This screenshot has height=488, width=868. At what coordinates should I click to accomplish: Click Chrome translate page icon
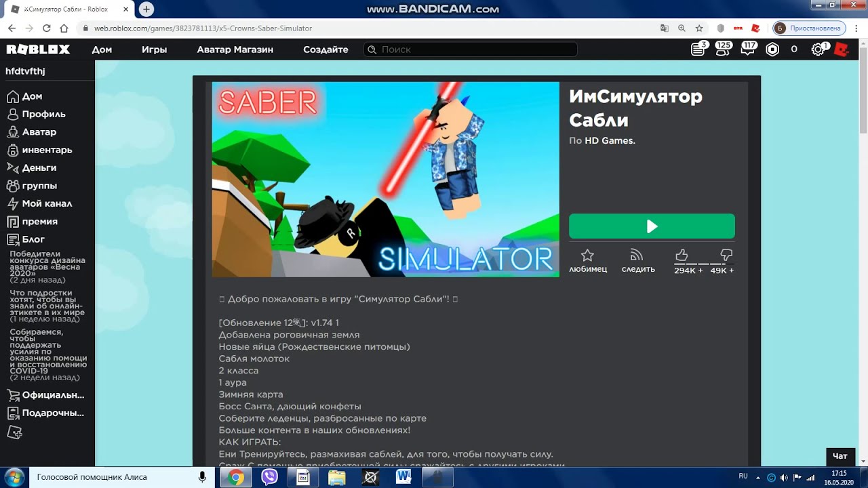pyautogui.click(x=665, y=28)
